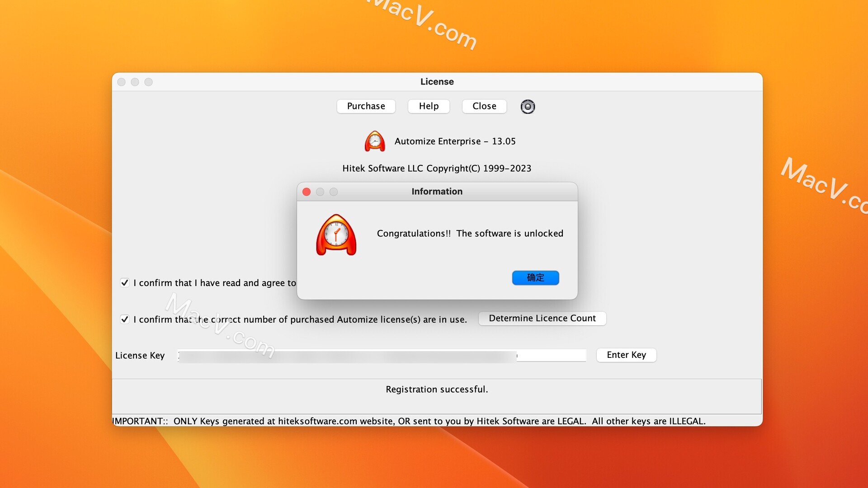Click the settings gear icon
Screen dimensions: 868x488
coord(527,106)
